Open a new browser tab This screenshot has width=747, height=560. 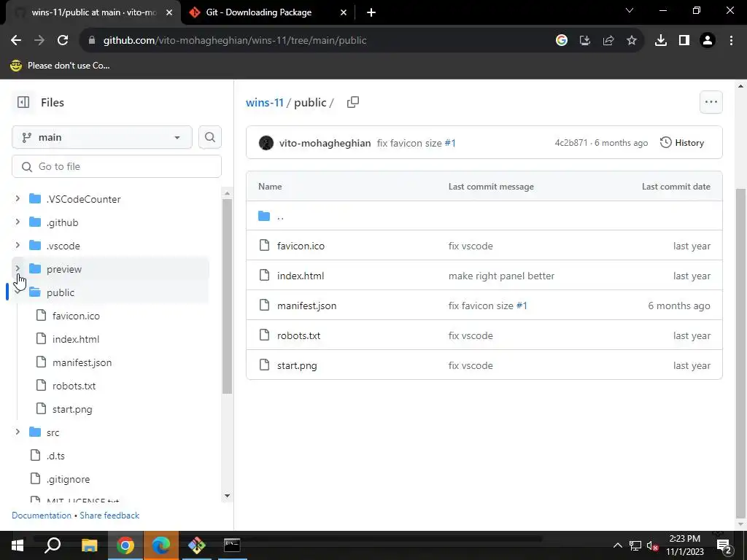pyautogui.click(x=371, y=12)
